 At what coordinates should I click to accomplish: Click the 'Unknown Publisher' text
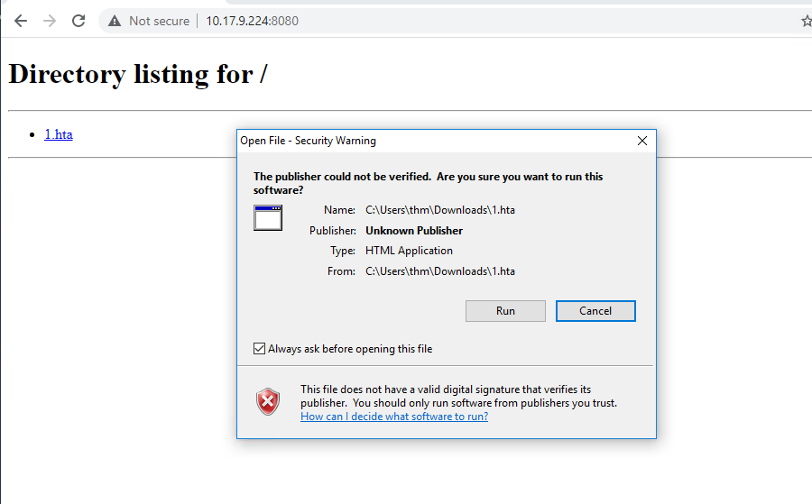click(x=414, y=231)
